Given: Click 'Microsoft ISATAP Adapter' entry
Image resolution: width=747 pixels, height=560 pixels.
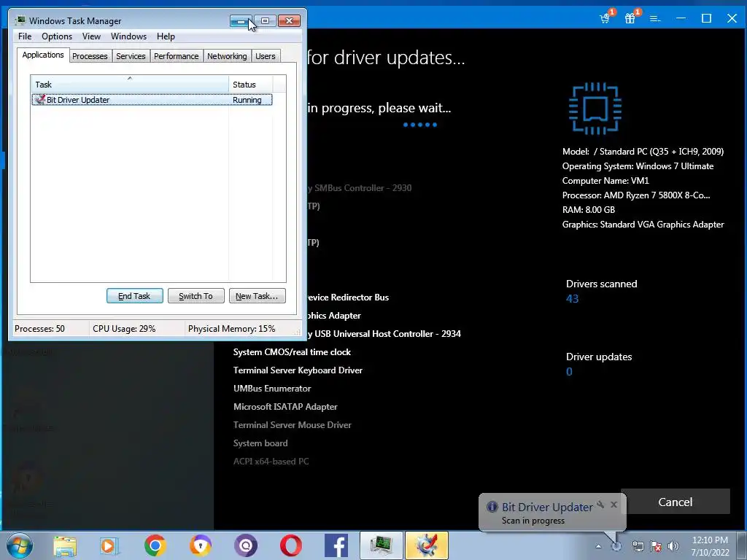Looking at the screenshot, I should pyautogui.click(x=285, y=407).
